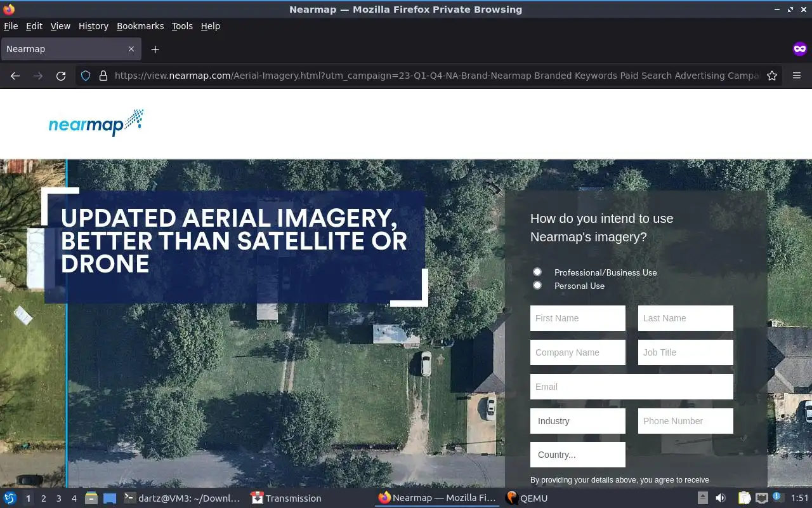Image resolution: width=812 pixels, height=508 pixels.
Task: Select Personal Use radio button
Action: click(537, 285)
